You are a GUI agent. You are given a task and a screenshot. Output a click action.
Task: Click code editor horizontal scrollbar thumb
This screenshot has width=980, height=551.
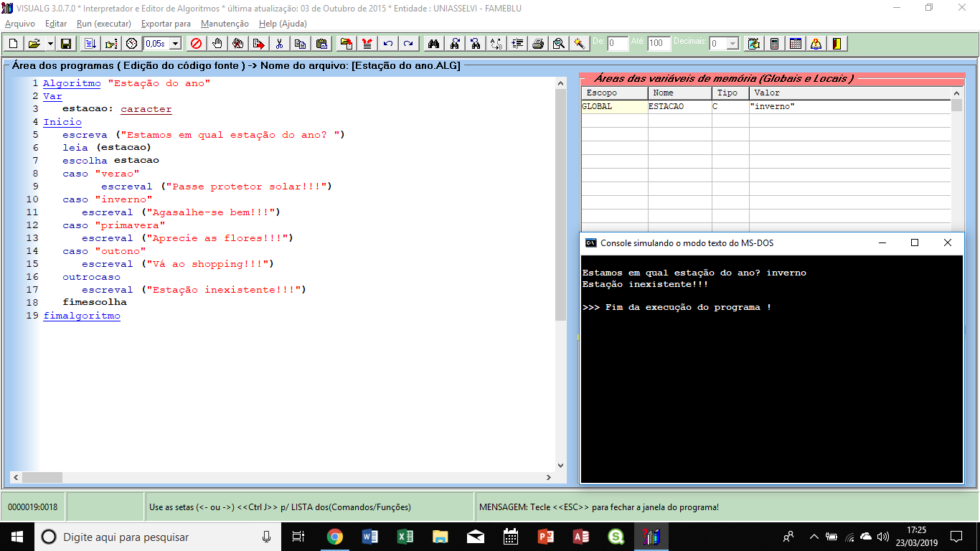(43, 477)
